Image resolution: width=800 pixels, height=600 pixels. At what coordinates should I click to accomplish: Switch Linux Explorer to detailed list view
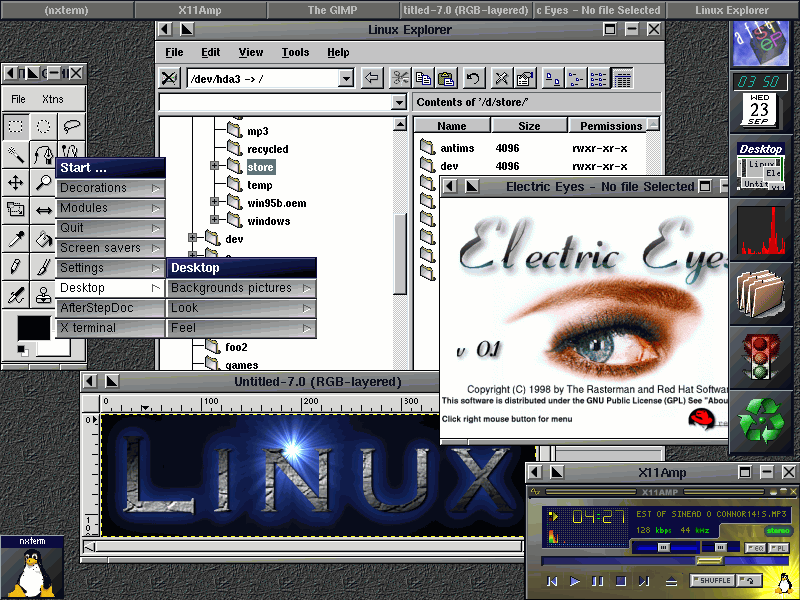coord(623,78)
